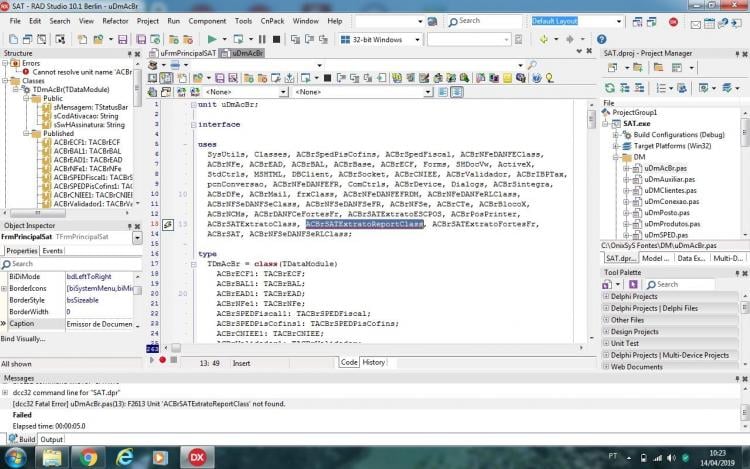
Task: Open the Model tab in Project Manager
Action: (655, 258)
